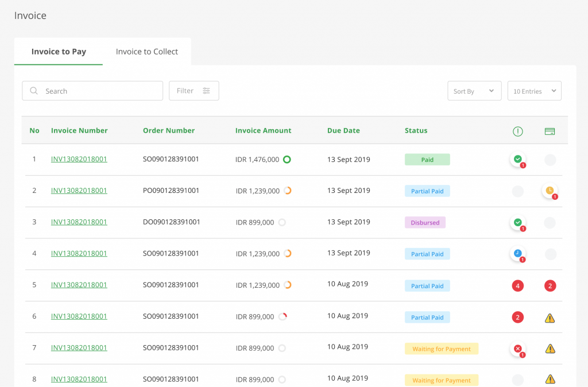Open invoice link in row 3
The image size is (588, 387).
pos(79,222)
